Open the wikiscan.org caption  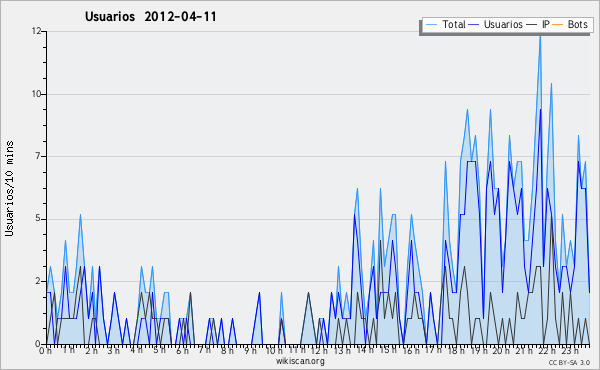[300, 361]
